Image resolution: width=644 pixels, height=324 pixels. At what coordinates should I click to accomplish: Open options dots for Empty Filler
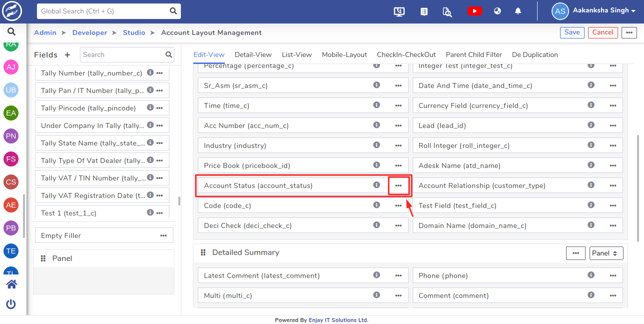pos(163,235)
